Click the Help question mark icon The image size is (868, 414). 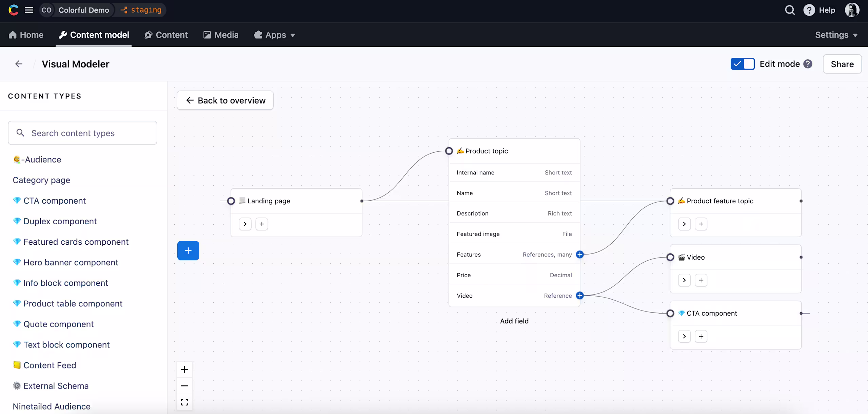tap(809, 10)
